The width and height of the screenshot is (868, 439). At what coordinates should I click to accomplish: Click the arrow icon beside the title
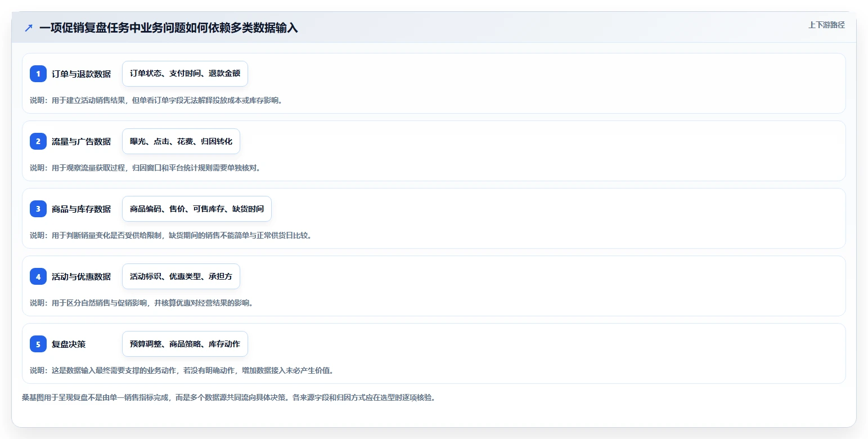tap(29, 28)
